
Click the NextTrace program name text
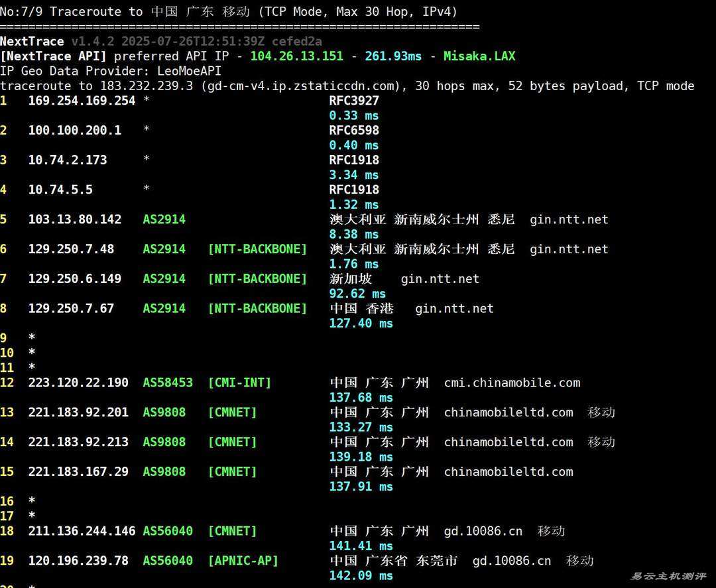pyautogui.click(x=32, y=41)
